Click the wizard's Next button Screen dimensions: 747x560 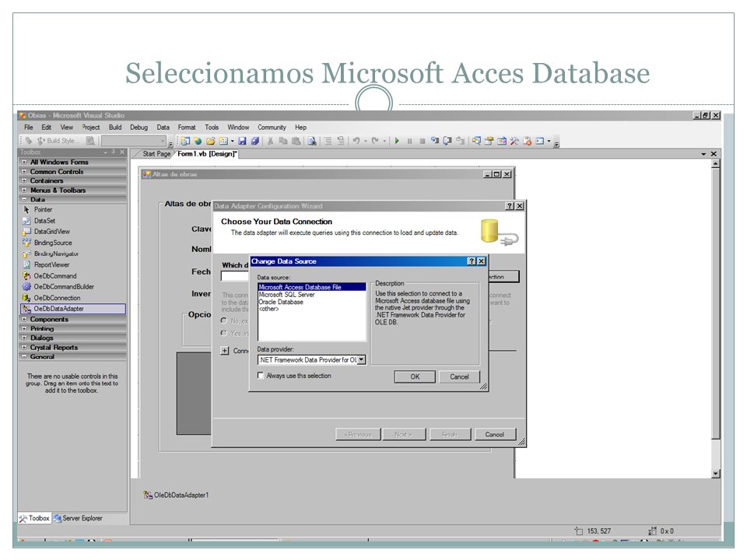click(x=404, y=434)
